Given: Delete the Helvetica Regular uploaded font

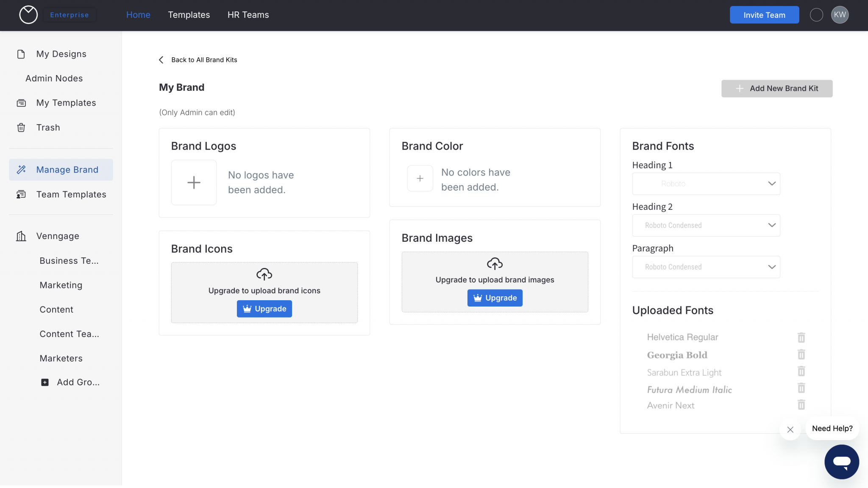Looking at the screenshot, I should click(x=801, y=337).
